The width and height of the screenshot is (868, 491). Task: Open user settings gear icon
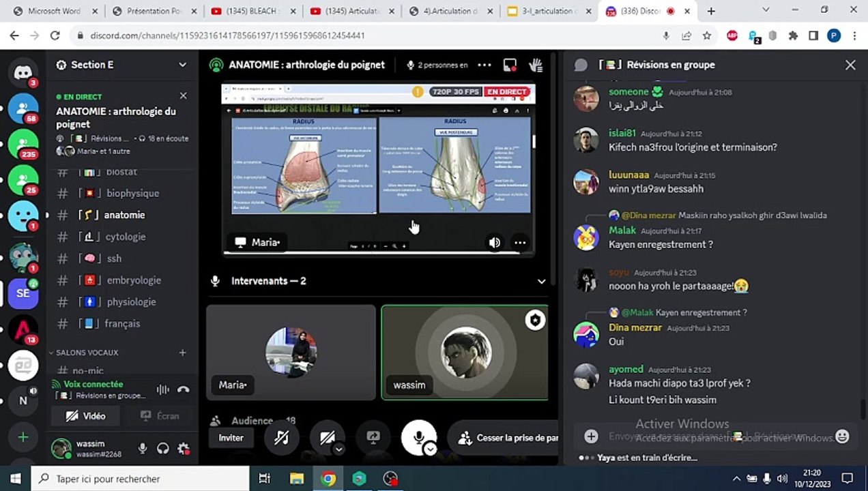[x=183, y=448]
